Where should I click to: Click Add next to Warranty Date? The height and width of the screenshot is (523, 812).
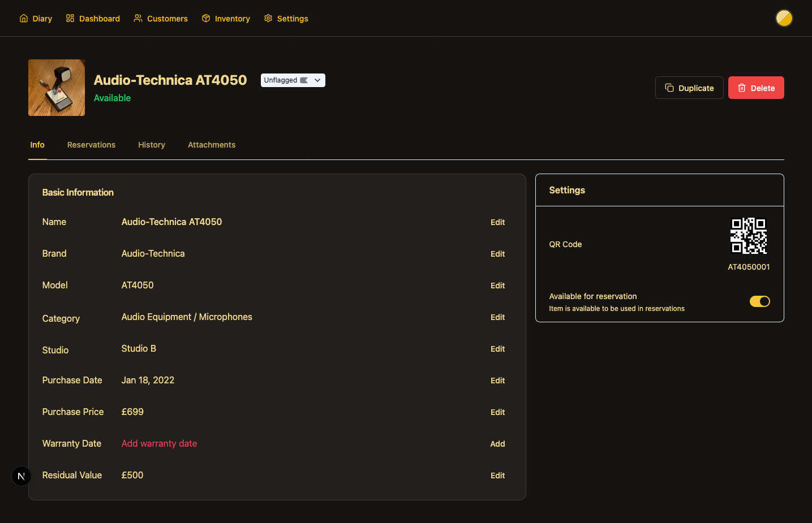pos(497,444)
